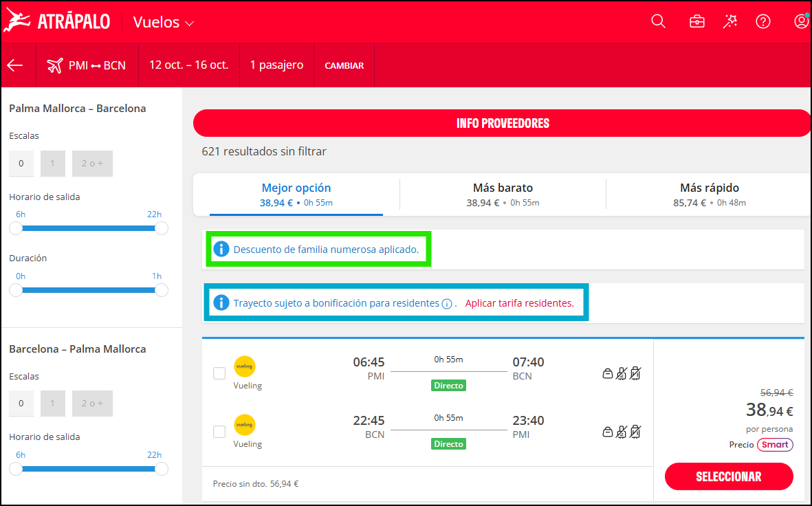Click 'Precio sin dto. 56,94 €' text
This screenshot has width=812, height=506.
coord(256,484)
